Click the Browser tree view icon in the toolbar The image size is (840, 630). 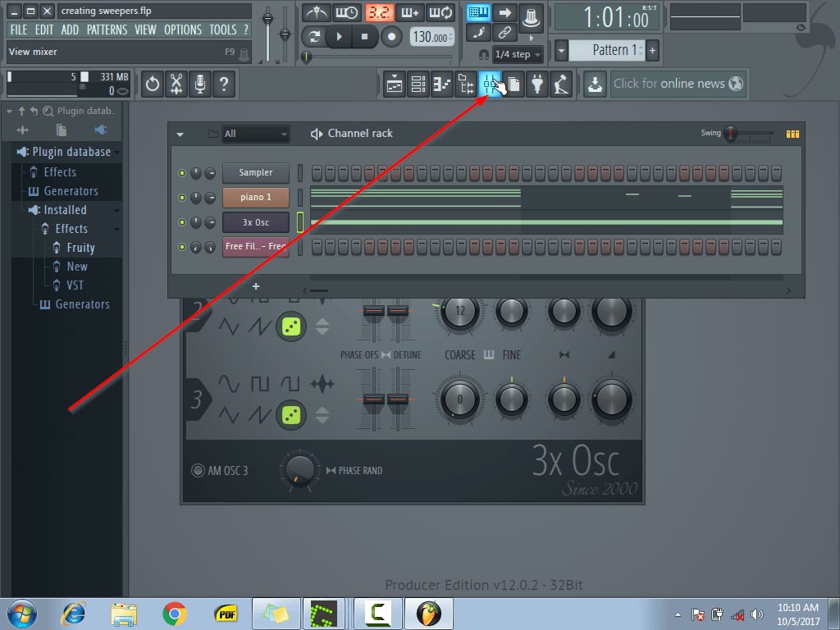[x=466, y=84]
